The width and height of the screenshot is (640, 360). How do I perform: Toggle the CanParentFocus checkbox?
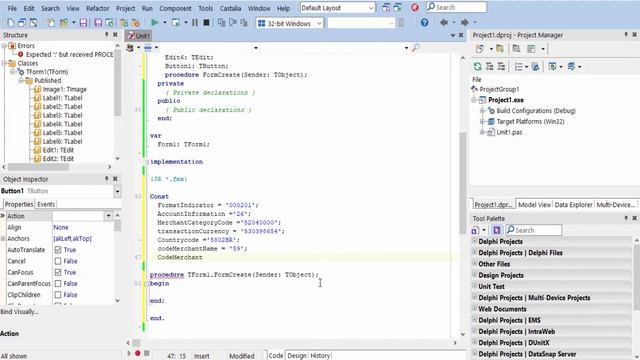click(58, 283)
